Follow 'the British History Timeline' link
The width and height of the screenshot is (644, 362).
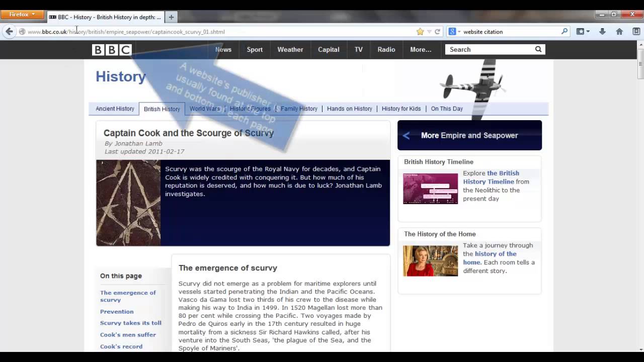point(491,177)
